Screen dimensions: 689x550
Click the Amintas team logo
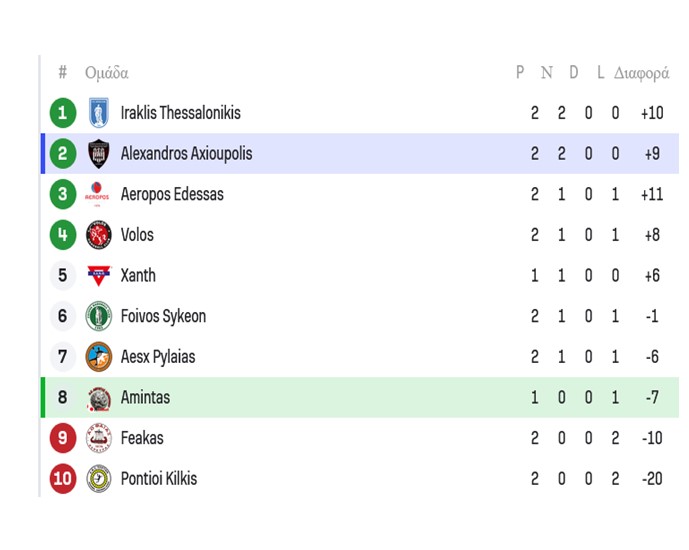(x=98, y=398)
